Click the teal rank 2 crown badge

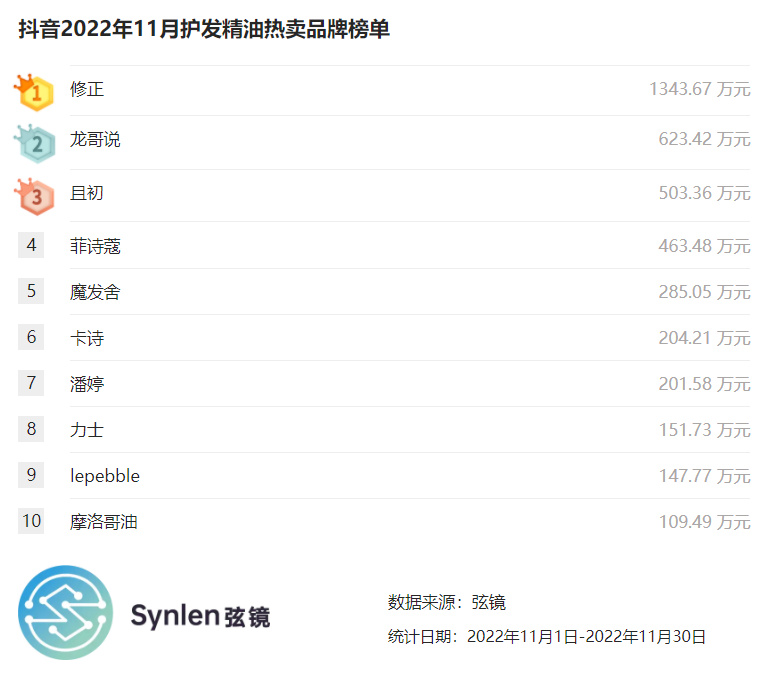34,143
